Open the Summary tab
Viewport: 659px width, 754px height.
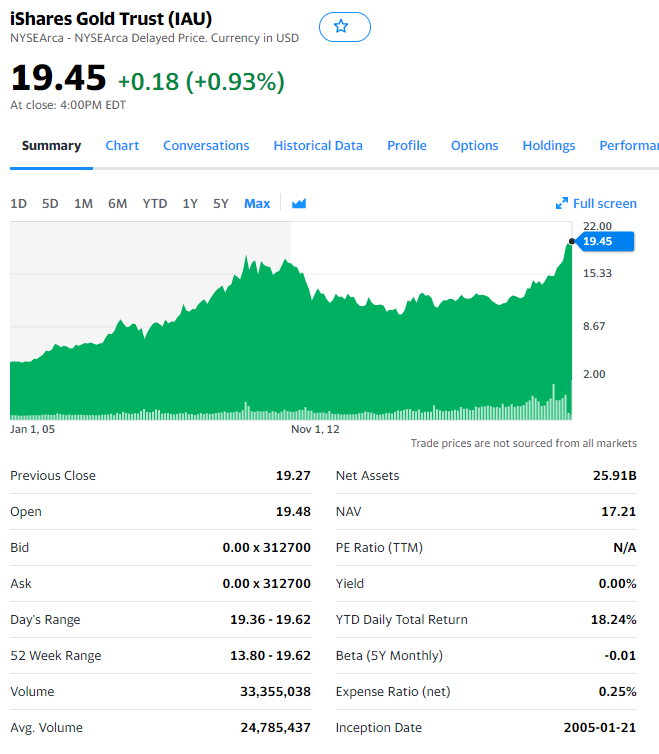51,146
